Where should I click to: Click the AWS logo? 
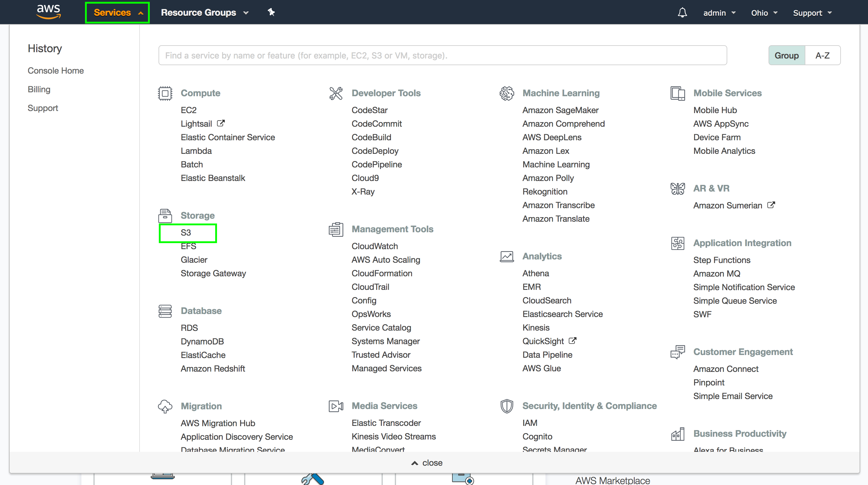click(x=49, y=12)
